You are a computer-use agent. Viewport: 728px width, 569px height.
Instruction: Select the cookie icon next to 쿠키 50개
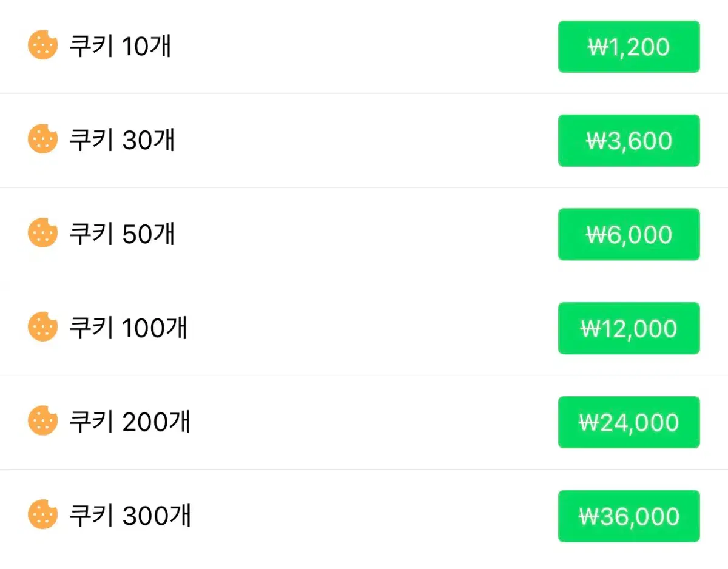tap(42, 234)
